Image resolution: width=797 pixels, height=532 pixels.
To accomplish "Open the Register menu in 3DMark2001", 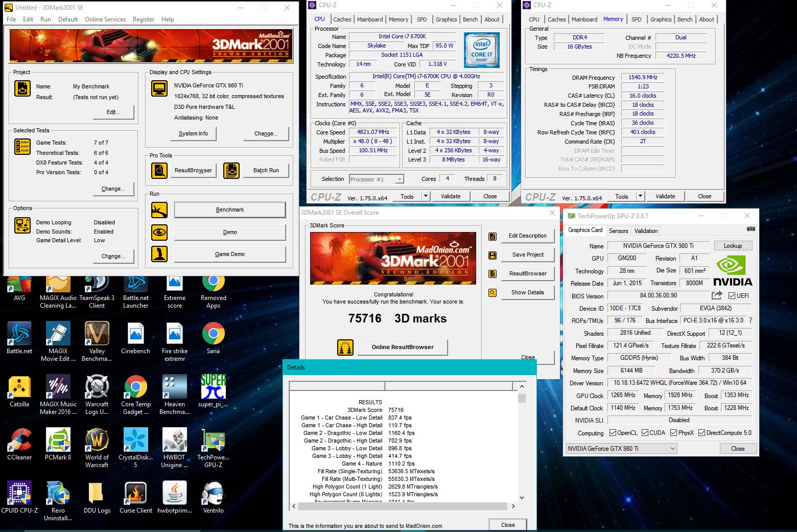I will (x=144, y=19).
